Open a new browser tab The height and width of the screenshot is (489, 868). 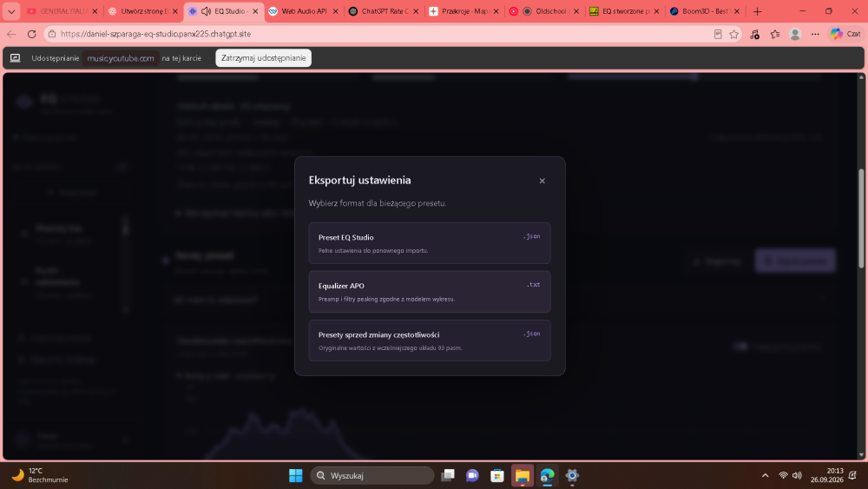pos(757,11)
